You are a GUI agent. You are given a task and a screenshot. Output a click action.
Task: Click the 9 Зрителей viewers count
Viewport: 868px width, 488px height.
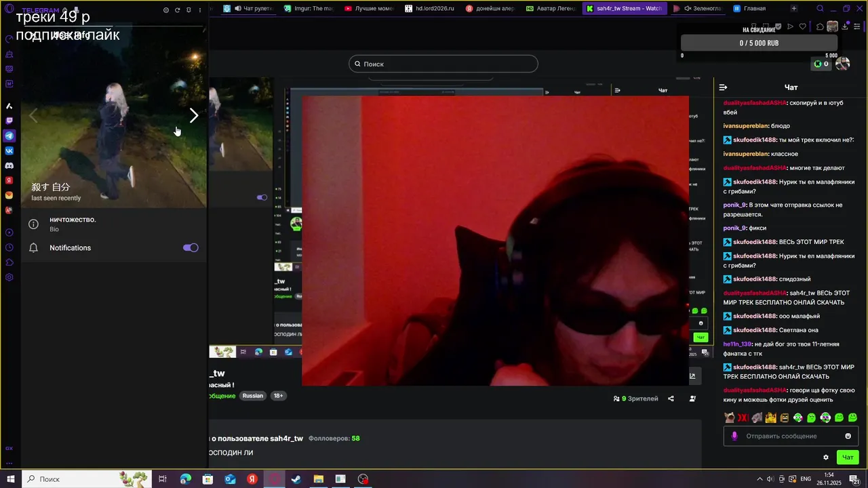635,399
